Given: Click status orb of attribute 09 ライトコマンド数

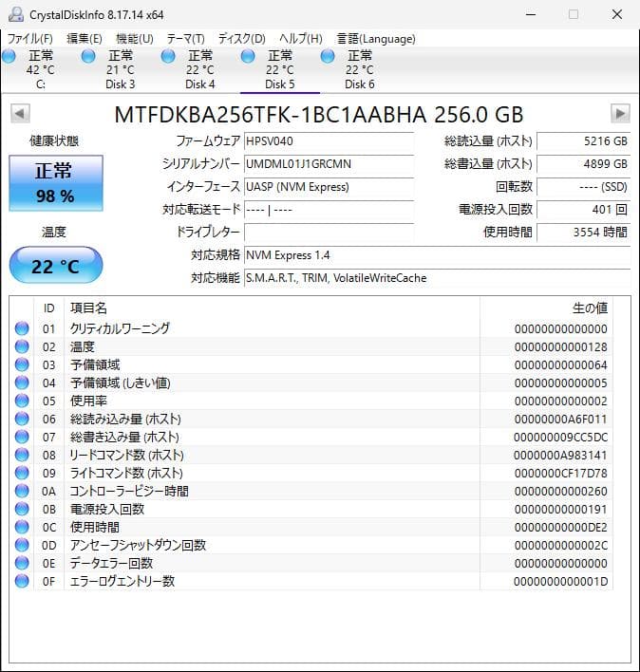Looking at the screenshot, I should [22, 473].
